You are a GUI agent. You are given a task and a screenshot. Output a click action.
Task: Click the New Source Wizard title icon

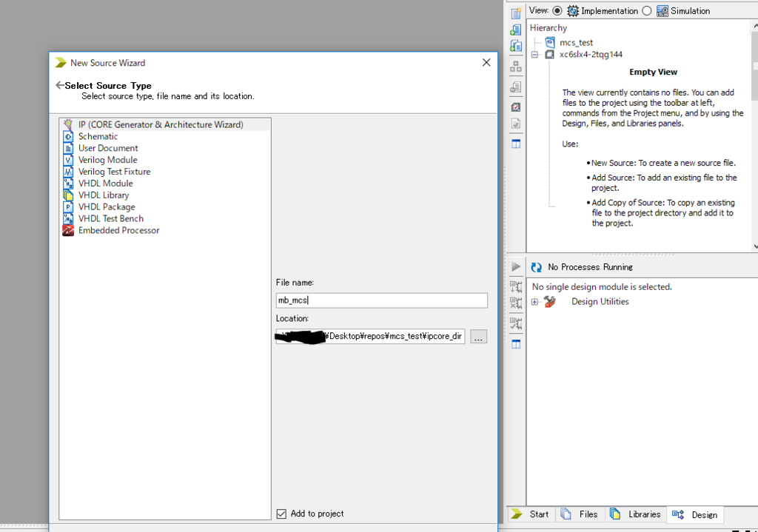[61, 63]
